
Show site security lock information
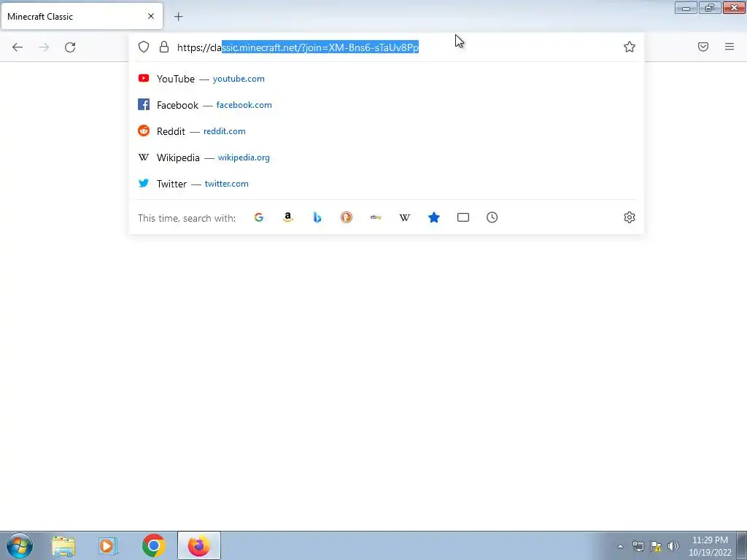(x=164, y=47)
